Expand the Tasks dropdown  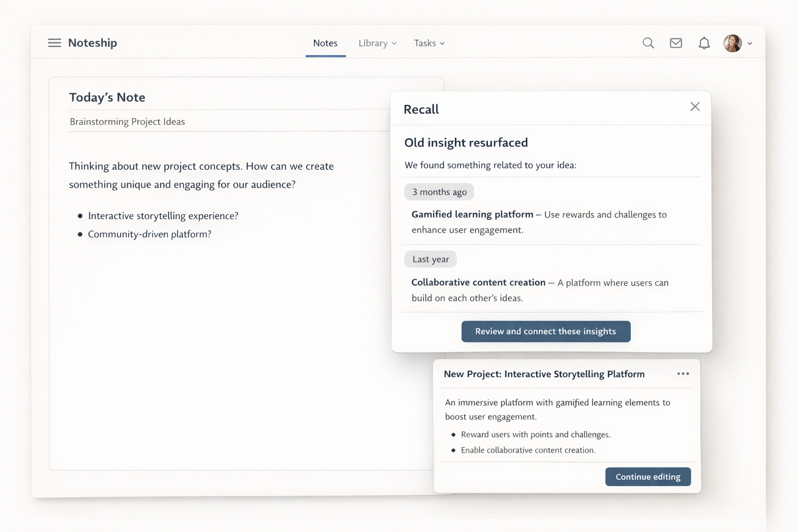coord(429,43)
